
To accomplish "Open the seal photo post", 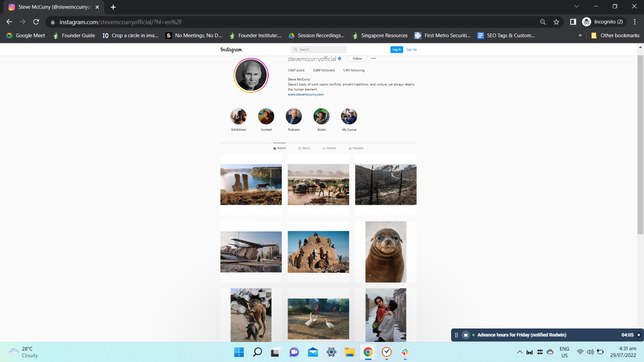I will (x=386, y=252).
